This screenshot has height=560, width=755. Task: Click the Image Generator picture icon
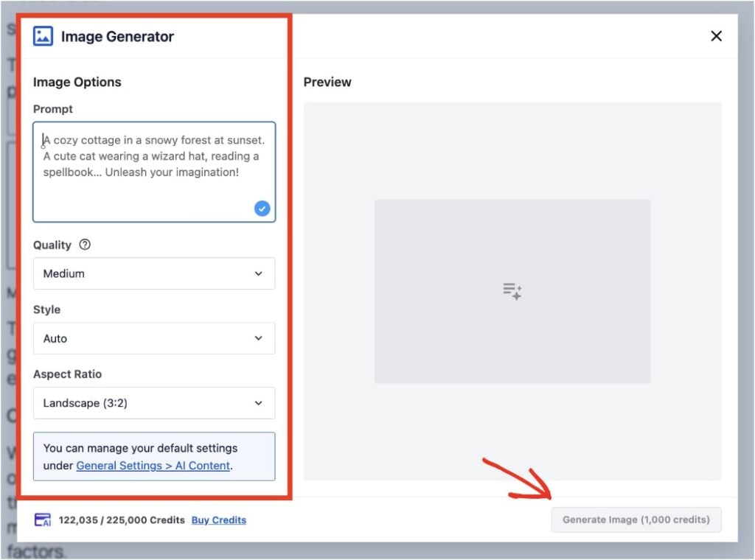pyautogui.click(x=43, y=36)
